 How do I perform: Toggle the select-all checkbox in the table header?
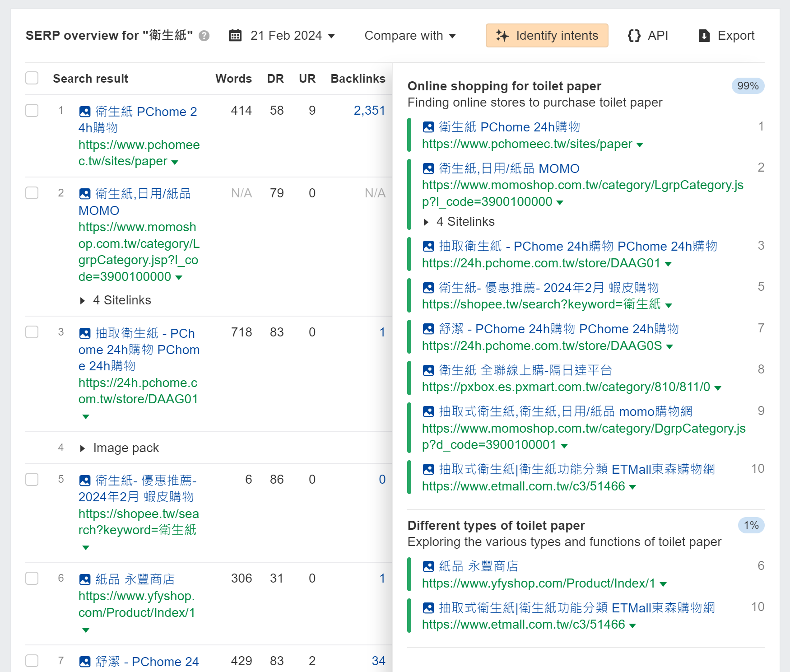[32, 78]
